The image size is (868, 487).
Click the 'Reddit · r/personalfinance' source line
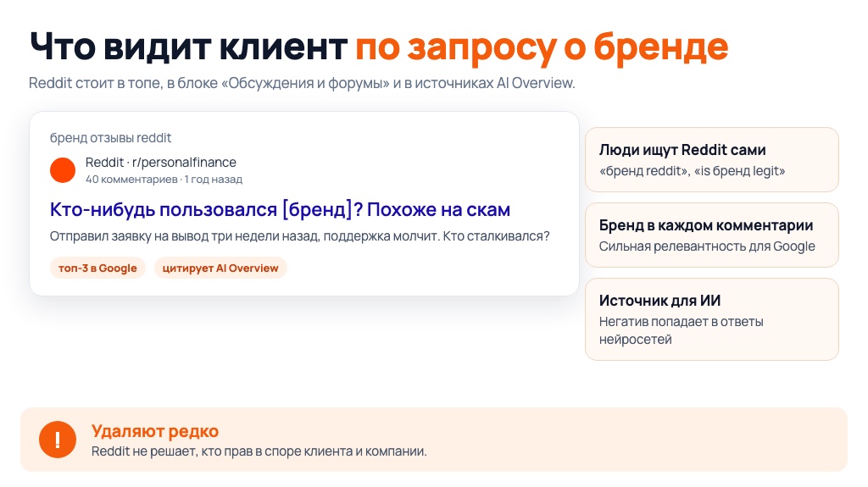coord(160,162)
